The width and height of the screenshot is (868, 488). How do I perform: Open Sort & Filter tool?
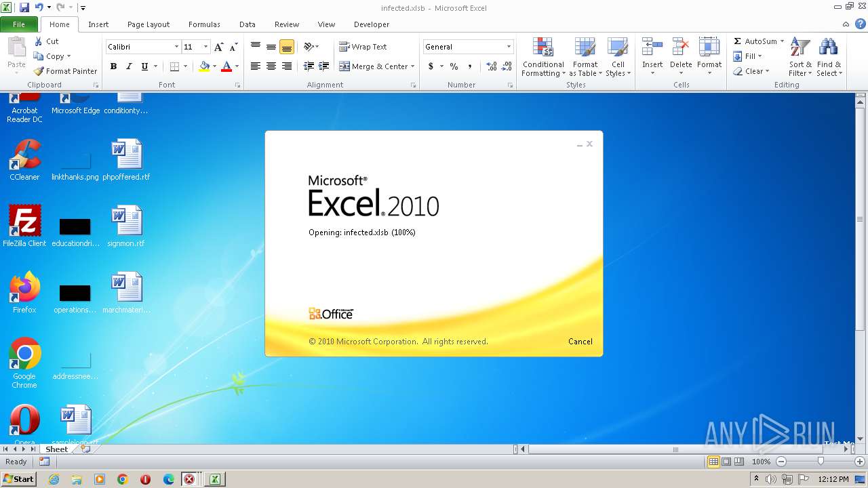pos(800,47)
